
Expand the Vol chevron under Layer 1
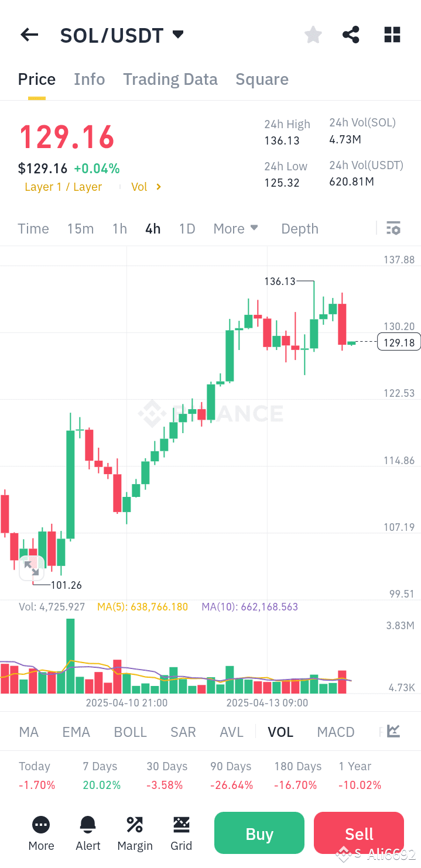click(x=146, y=187)
